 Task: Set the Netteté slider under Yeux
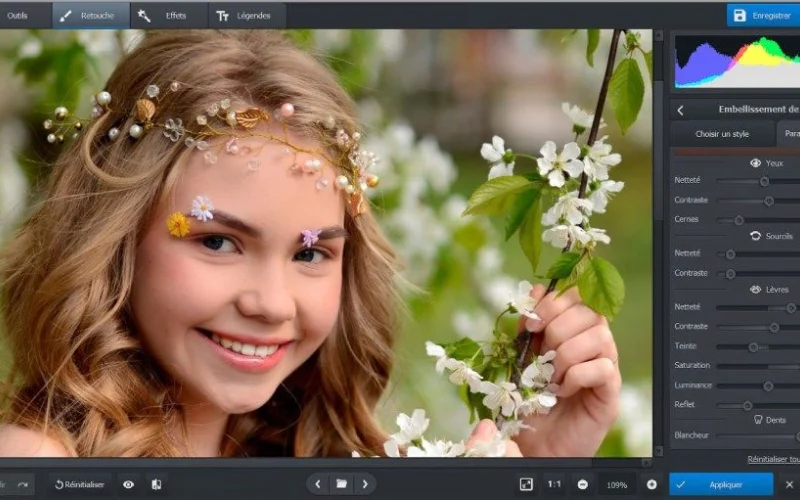pos(764,181)
